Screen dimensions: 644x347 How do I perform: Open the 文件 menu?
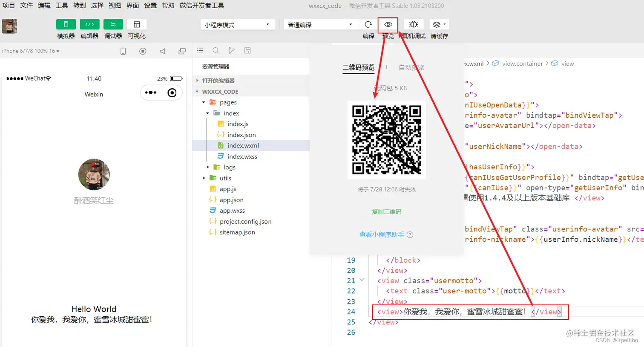pyautogui.click(x=26, y=5)
